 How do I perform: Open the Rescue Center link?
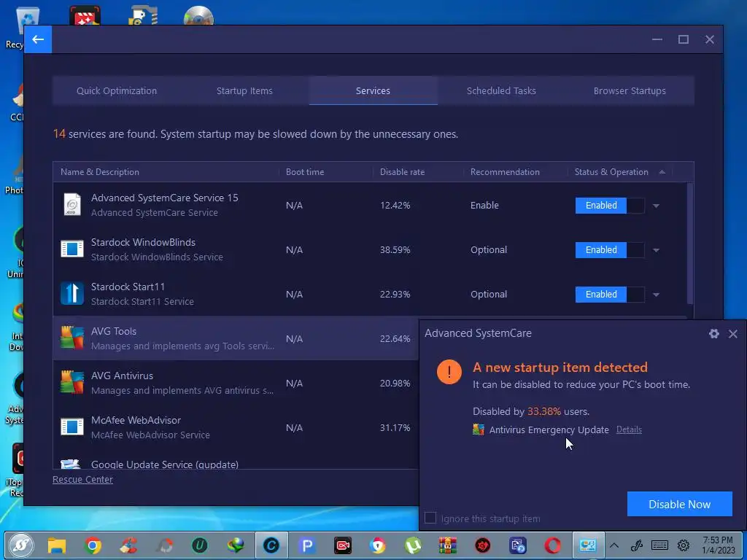click(x=82, y=480)
